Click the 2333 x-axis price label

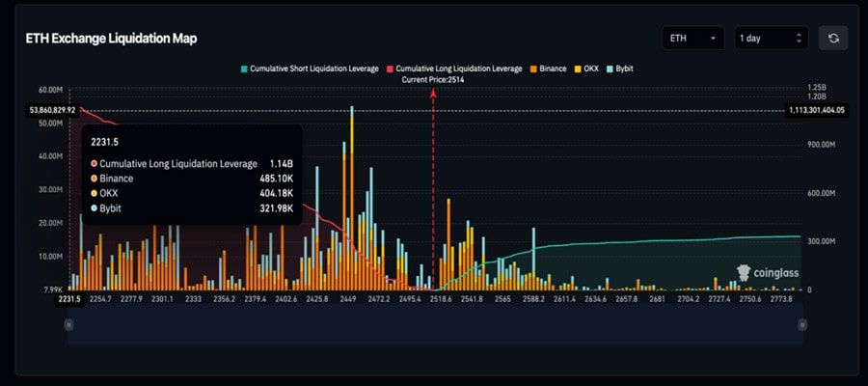tap(194, 299)
